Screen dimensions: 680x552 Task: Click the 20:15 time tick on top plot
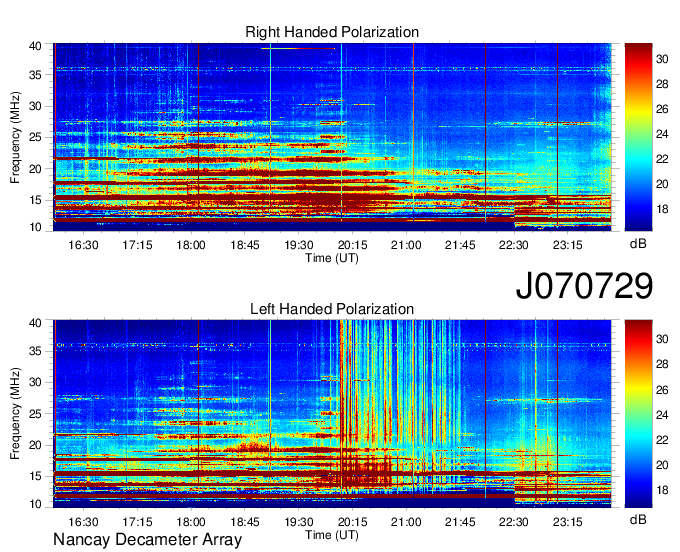pos(353,245)
